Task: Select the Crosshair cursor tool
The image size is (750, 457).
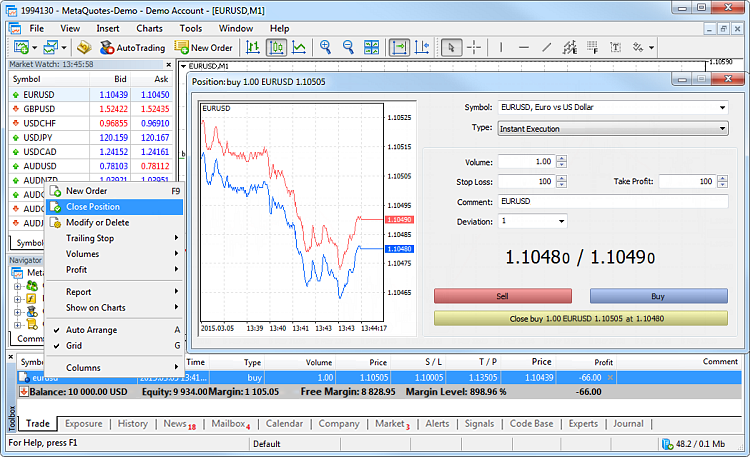Action: 474,47
